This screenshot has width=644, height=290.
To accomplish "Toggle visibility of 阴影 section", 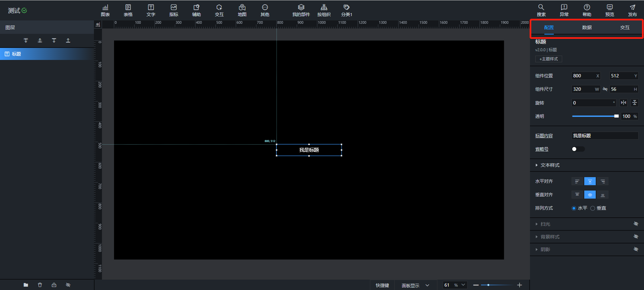I will coord(636,249).
